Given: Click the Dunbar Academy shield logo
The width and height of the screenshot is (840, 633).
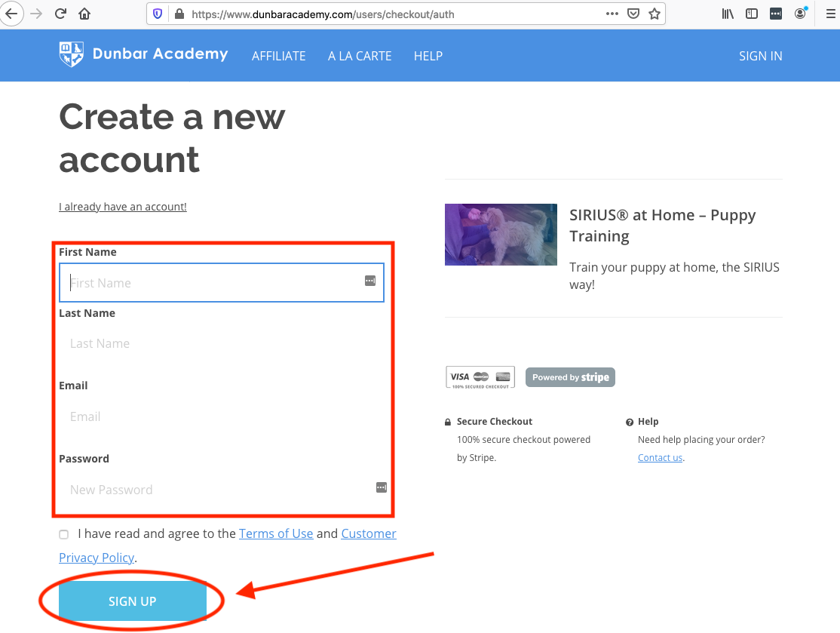Looking at the screenshot, I should [71, 54].
